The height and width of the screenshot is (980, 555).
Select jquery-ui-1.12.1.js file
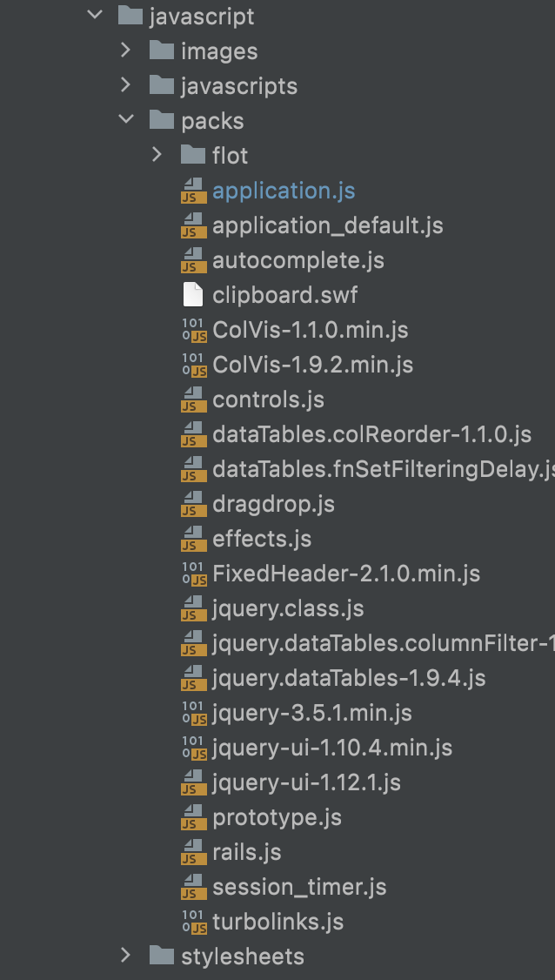(x=306, y=782)
